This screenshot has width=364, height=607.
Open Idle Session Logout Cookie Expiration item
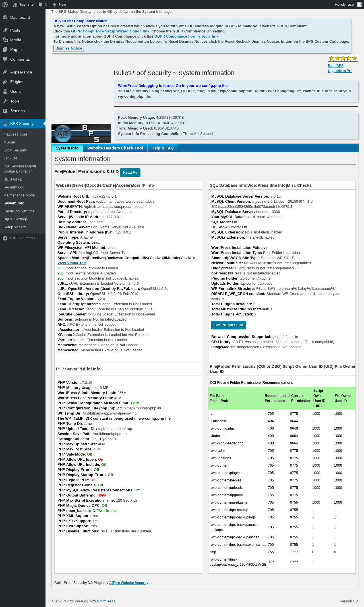tap(20, 169)
